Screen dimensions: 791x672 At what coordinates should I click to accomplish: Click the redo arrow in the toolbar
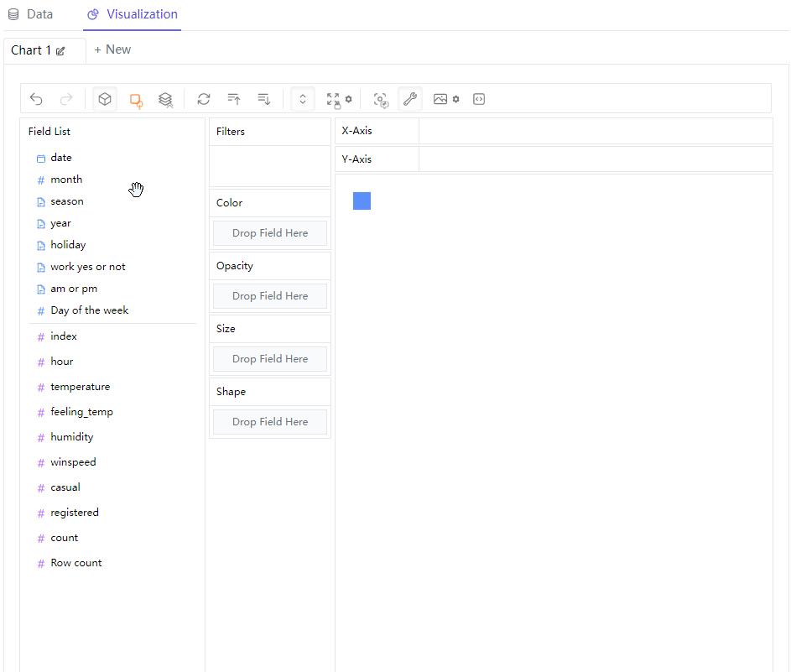[x=66, y=99]
